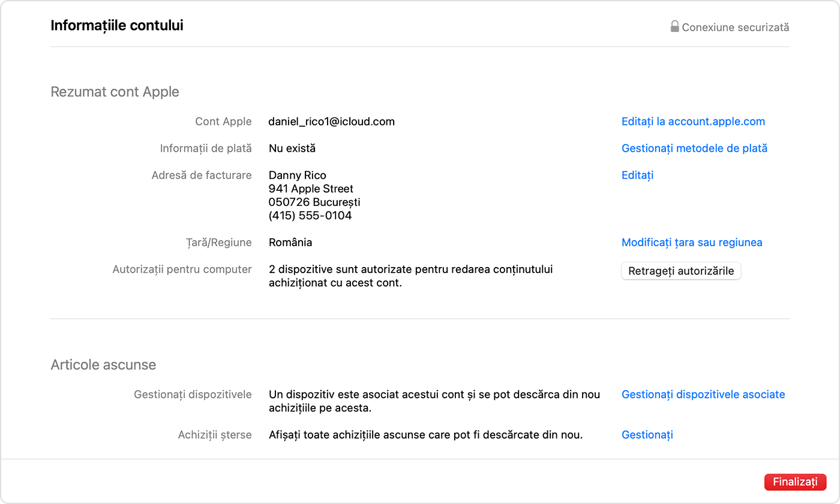Image resolution: width=840 pixels, height=504 pixels.
Task: Click the Nu există payment value
Action: [292, 148]
